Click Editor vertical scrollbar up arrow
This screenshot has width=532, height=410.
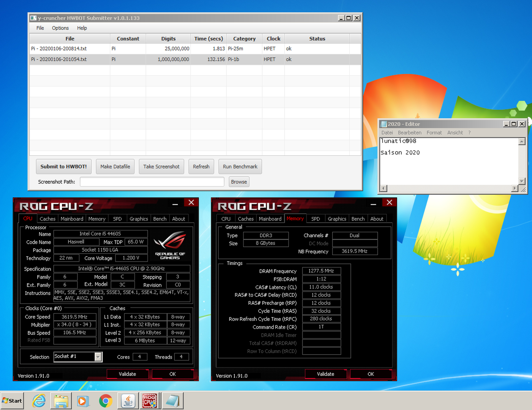tap(522, 142)
